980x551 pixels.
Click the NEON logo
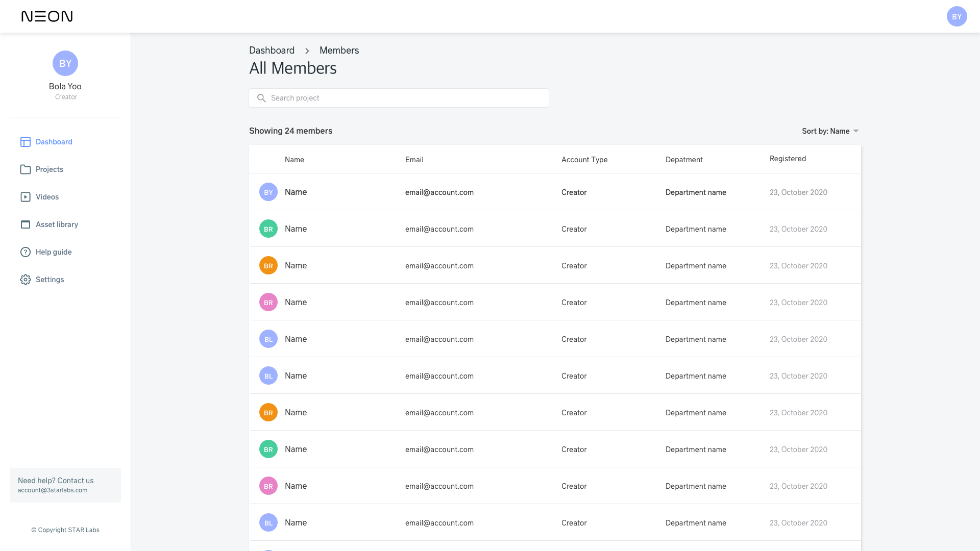coord(47,16)
